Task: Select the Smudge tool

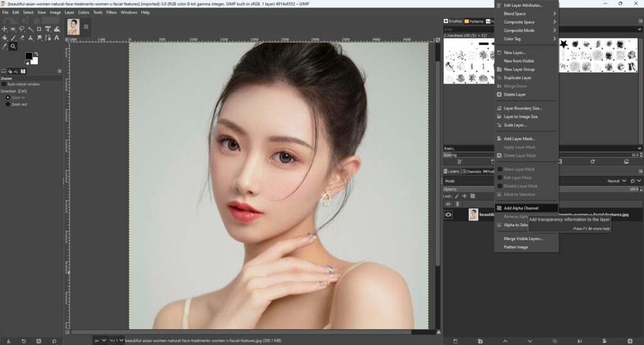Action: (40, 37)
